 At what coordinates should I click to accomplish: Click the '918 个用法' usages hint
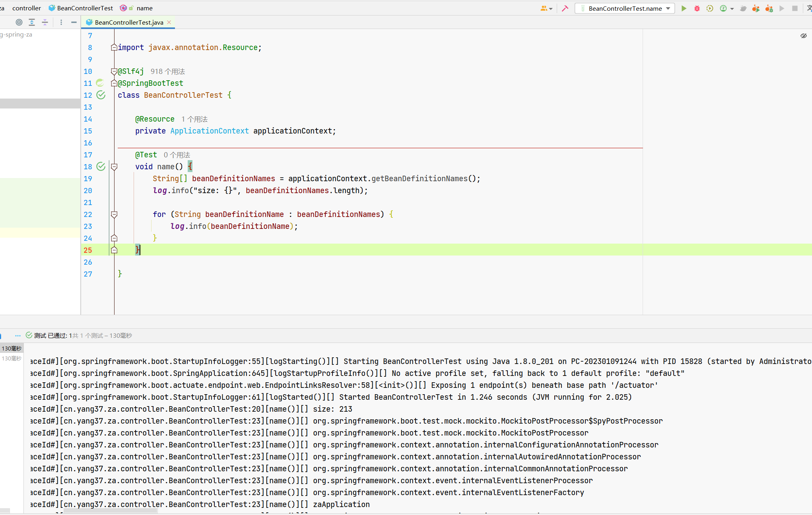[x=167, y=72]
